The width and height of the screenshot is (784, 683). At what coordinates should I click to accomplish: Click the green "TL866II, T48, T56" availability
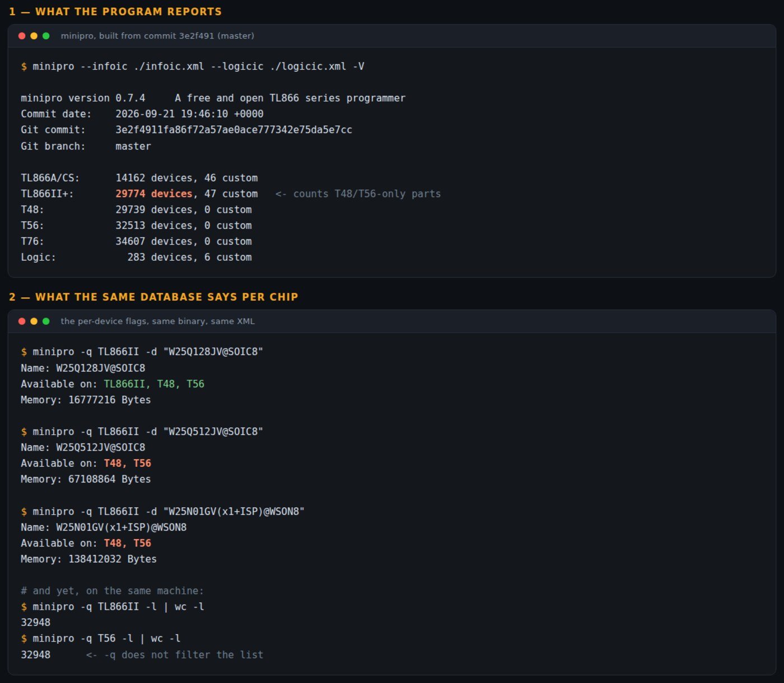154,384
